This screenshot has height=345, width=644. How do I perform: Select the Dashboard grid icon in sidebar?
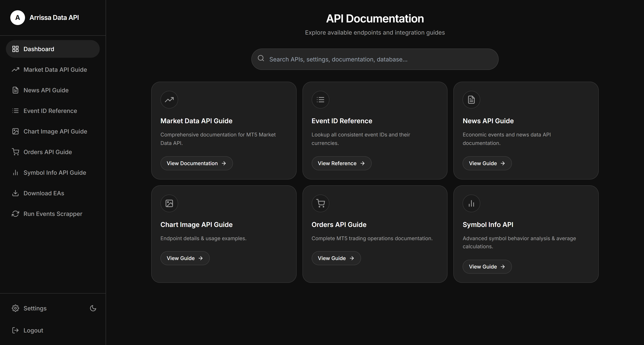pyautogui.click(x=15, y=49)
